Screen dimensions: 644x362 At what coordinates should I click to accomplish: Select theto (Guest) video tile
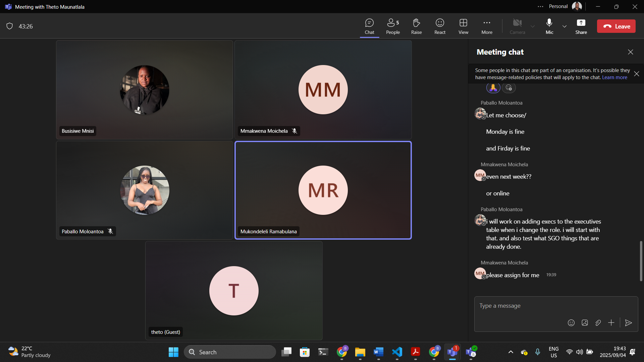pos(234,291)
